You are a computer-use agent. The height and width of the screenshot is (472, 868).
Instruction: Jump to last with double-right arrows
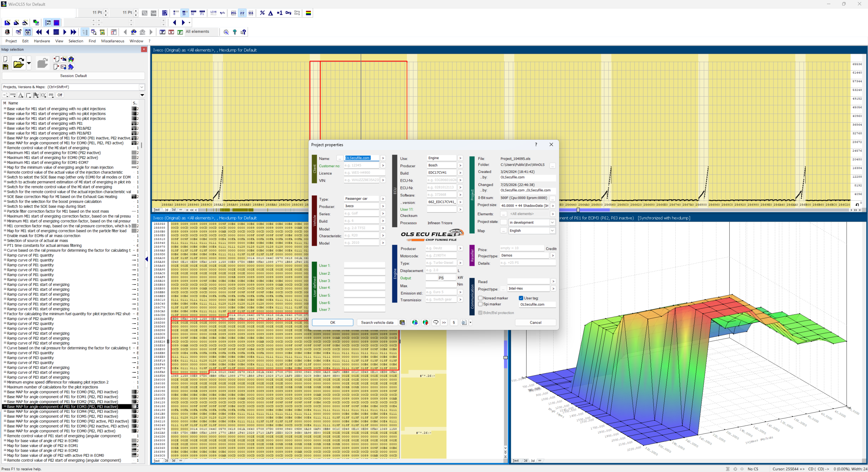(x=73, y=32)
